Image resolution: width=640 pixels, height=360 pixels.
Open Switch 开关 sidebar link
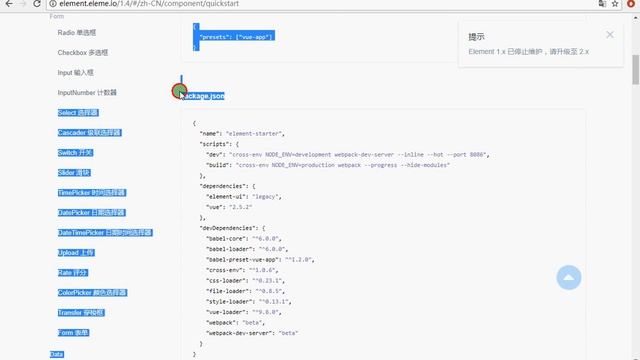click(76, 153)
